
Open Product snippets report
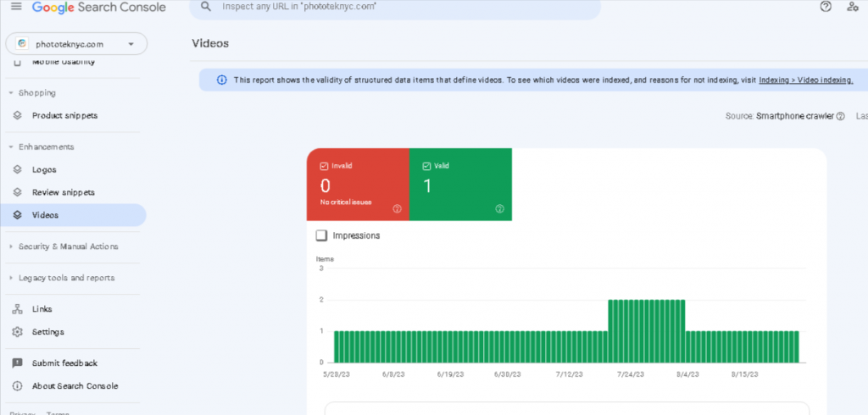click(64, 116)
